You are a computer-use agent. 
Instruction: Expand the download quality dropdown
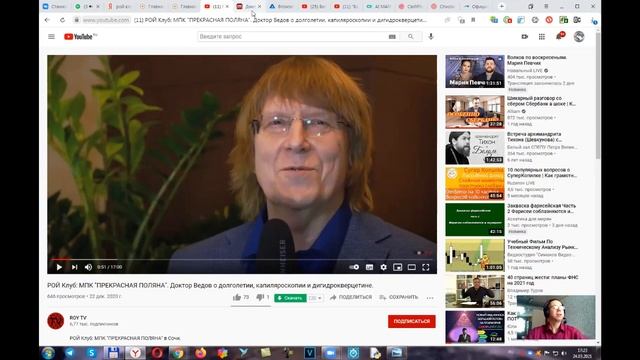[x=315, y=298]
